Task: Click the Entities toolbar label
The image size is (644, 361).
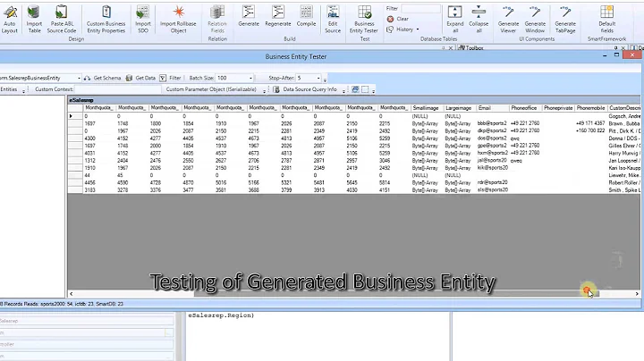Action: tap(9, 89)
